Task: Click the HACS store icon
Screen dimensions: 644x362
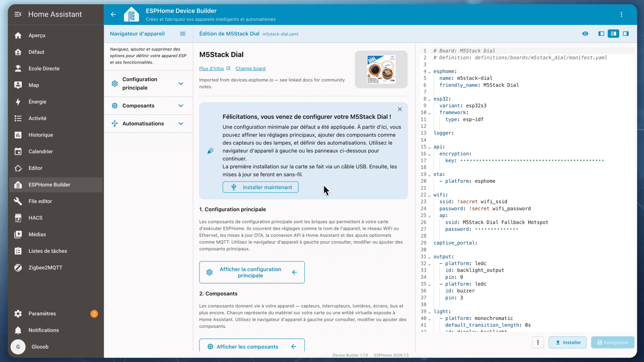Action: click(18, 218)
